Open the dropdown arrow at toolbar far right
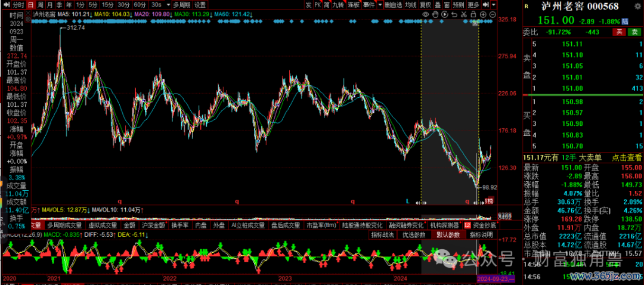Viewport: 644px width, 285px height. [x=493, y=5]
